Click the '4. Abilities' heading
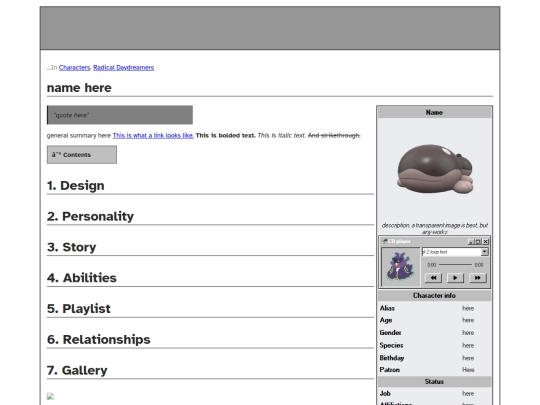Screen dimensions: 540x405 [82, 278]
